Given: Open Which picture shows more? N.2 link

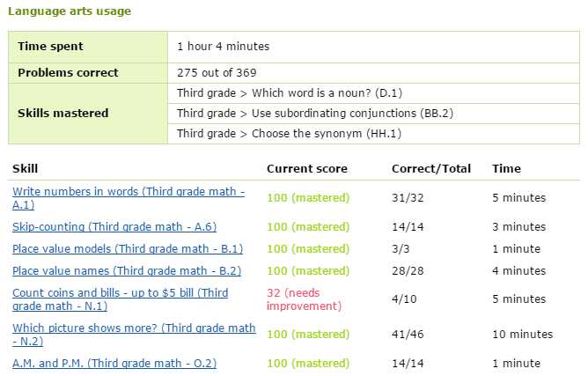Looking at the screenshot, I should (134, 335).
